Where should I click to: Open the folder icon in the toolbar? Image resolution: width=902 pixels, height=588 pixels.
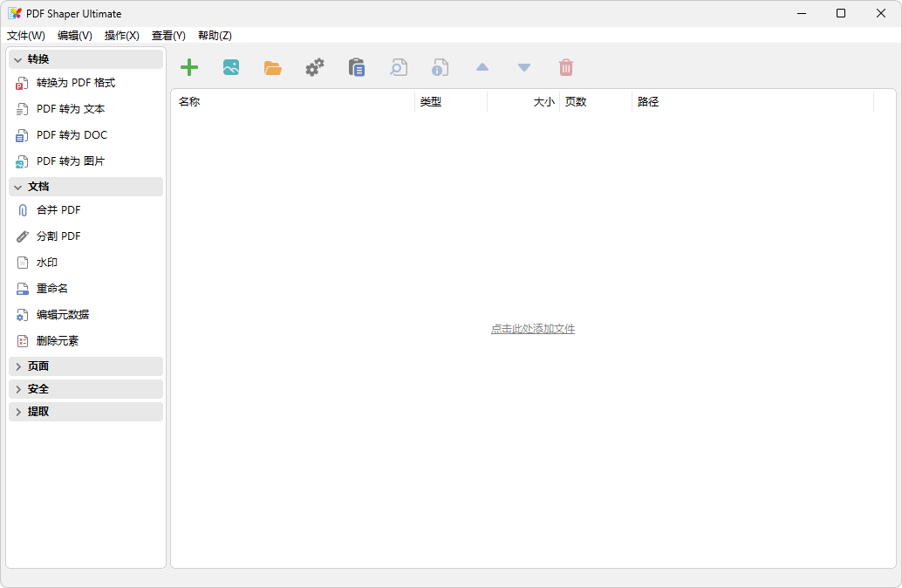[x=272, y=67]
